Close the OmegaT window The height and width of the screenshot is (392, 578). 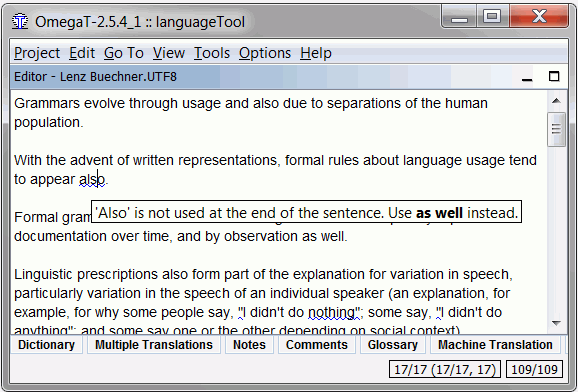click(539, 17)
